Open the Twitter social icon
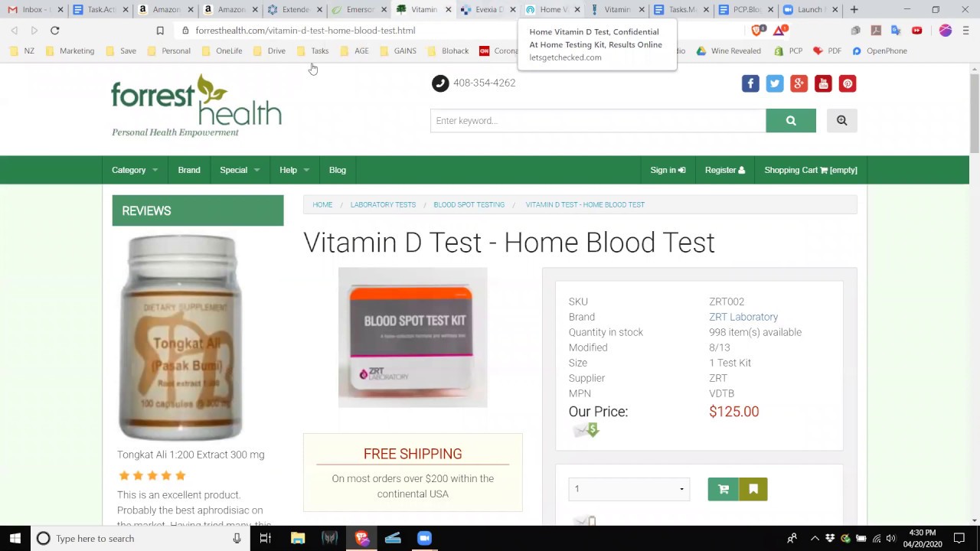The height and width of the screenshot is (551, 980). click(x=775, y=83)
